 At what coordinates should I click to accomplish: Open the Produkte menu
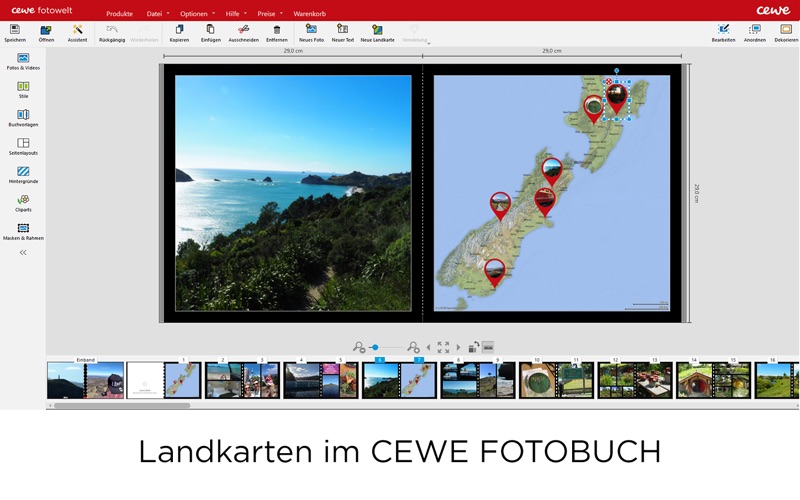tap(119, 14)
